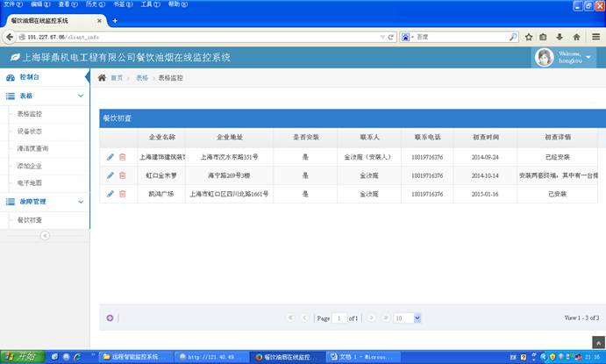606x364 pixels.
Task: Click the edit pencil for 上海建饰建筑装饰 row
Action: click(x=111, y=157)
